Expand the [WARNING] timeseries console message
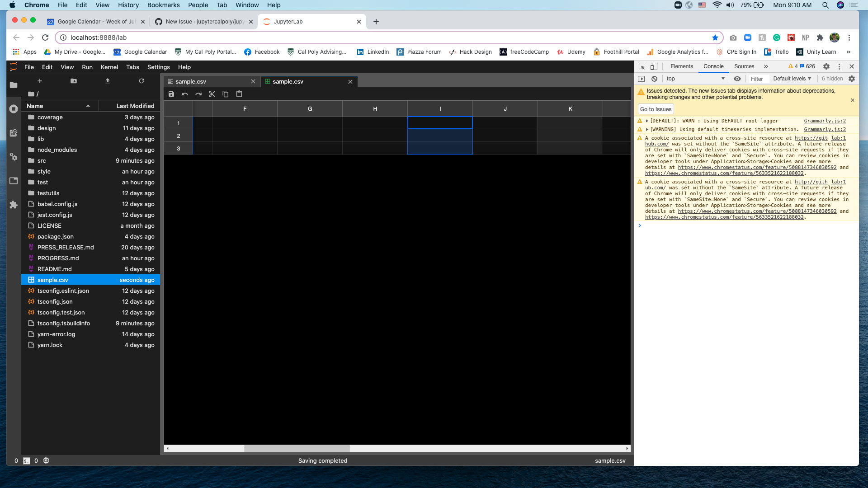The width and height of the screenshot is (868, 488). pos(648,129)
